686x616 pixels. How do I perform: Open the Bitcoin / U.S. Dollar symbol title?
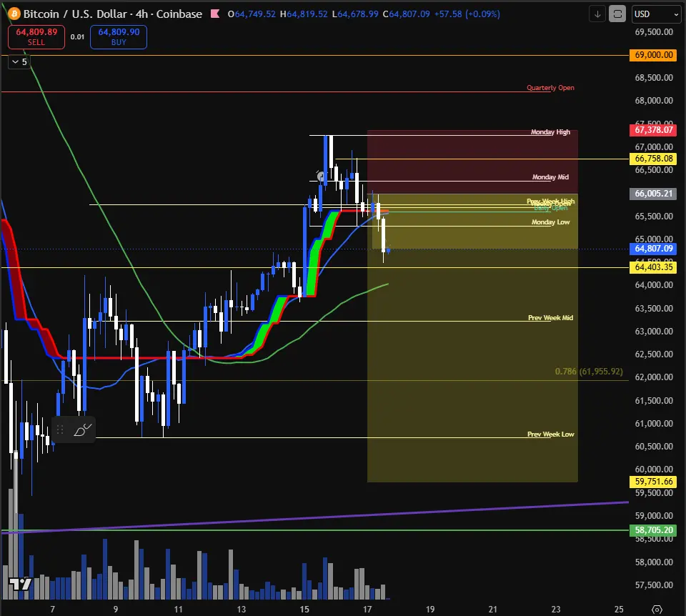(x=112, y=14)
